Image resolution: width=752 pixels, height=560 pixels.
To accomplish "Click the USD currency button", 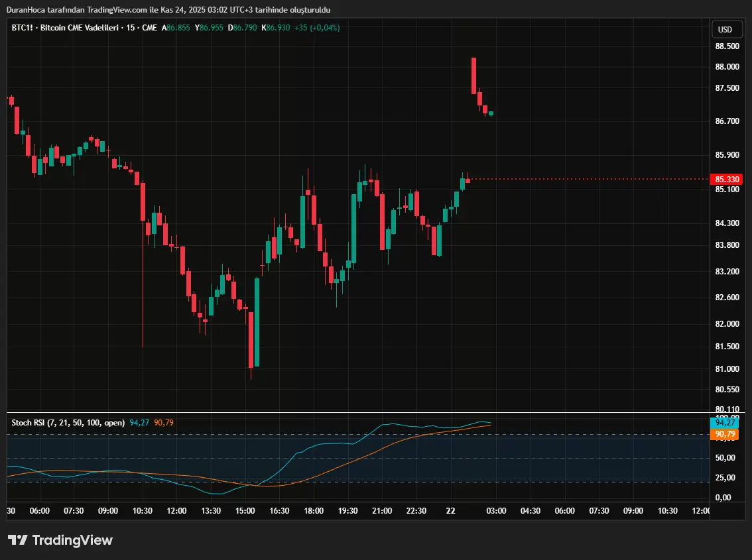I will click(725, 29).
